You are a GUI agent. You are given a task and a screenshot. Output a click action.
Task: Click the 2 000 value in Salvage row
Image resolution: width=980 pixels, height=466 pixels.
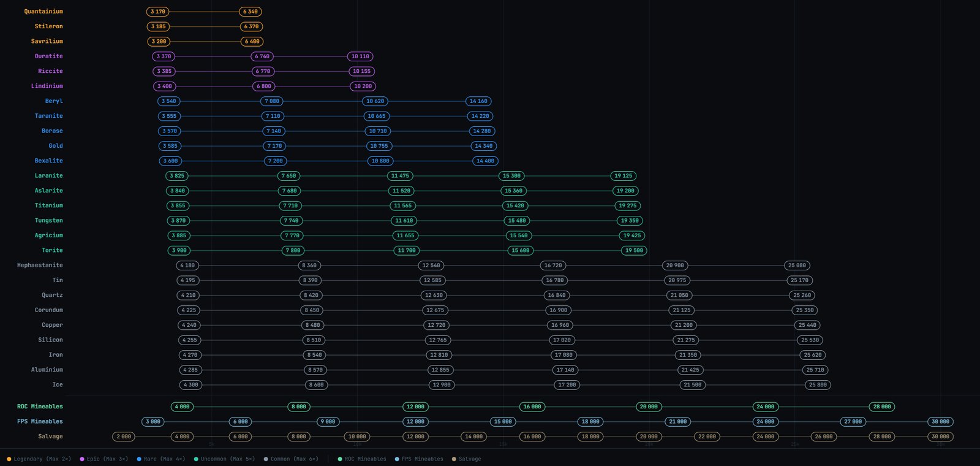coord(124,437)
